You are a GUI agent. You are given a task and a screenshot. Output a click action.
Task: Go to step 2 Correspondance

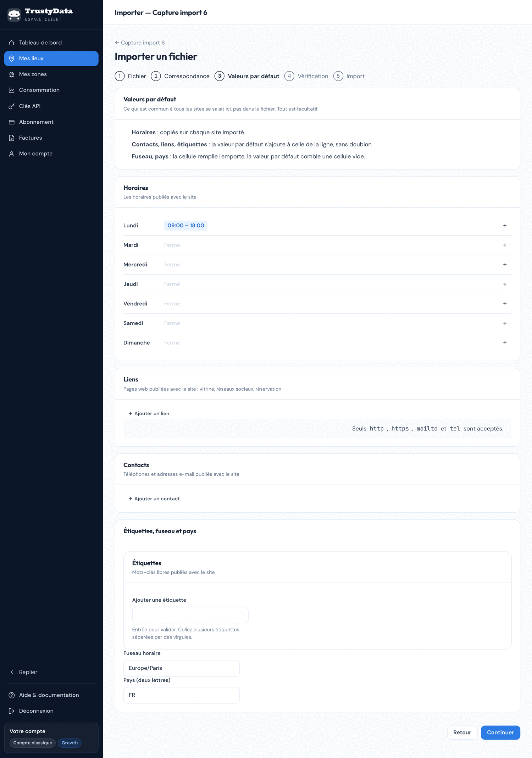tap(180, 76)
